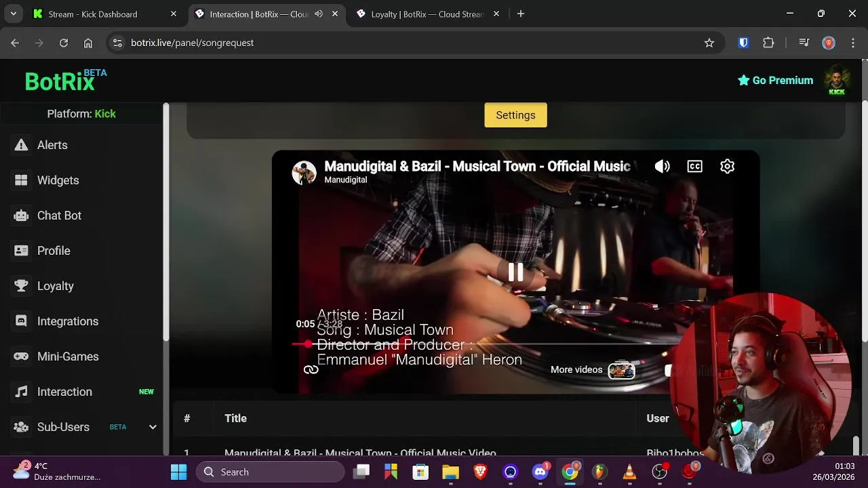Go to the browser home page
The height and width of the screenshot is (488, 868).
tap(88, 43)
